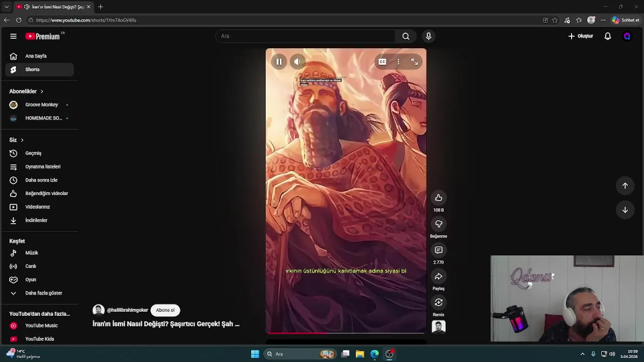Open Ana Sayfa in the sidebar
Screen dimensions: 644x362
point(40,56)
